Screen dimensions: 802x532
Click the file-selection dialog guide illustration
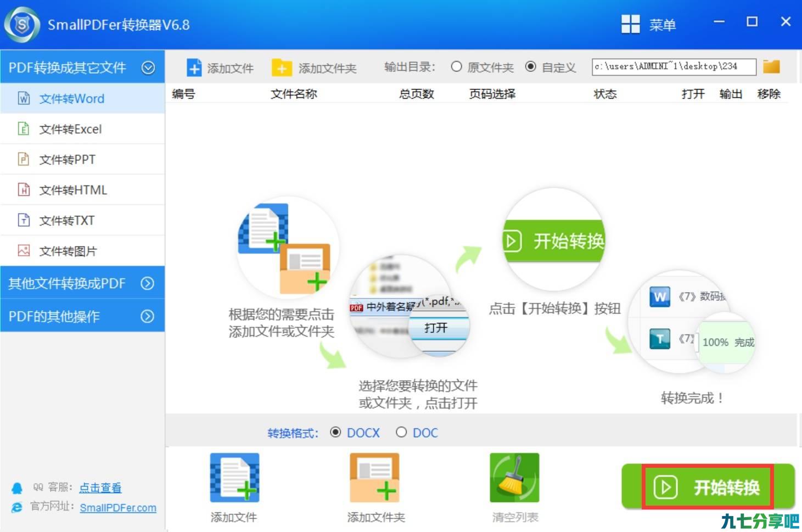410,307
